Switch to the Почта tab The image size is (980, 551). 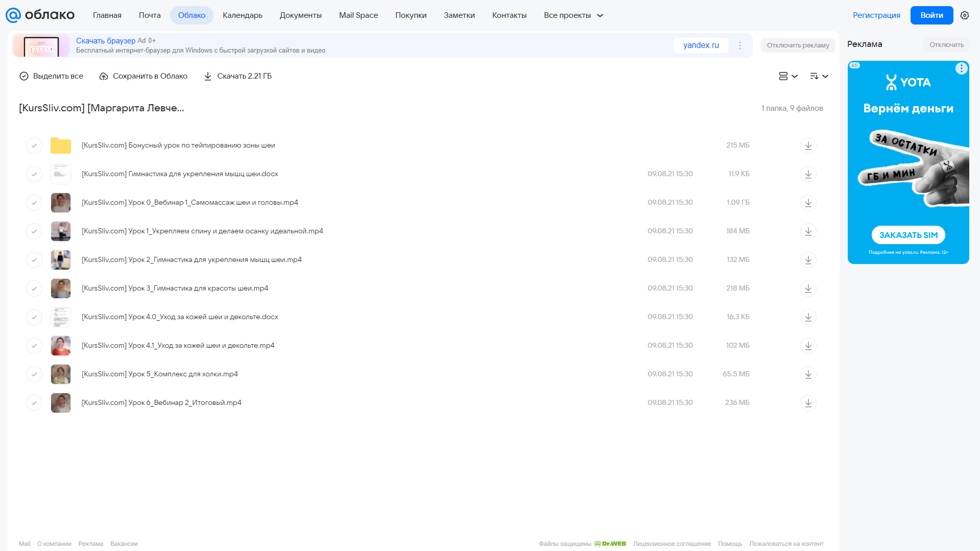(150, 15)
